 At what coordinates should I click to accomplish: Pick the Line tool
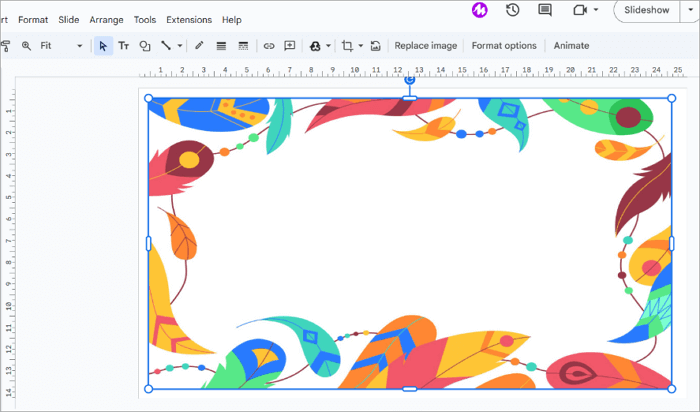click(x=166, y=46)
